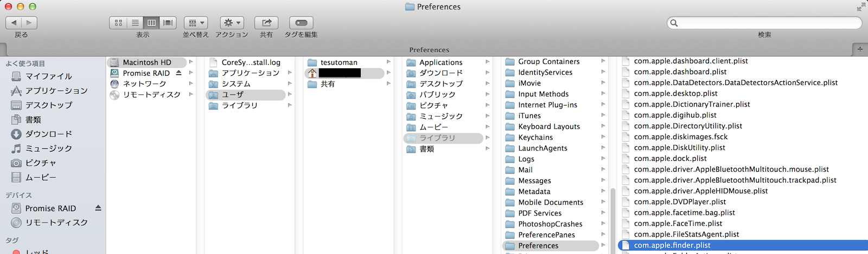Click the edit tags button
This screenshot has width=868, height=254.
[x=301, y=23]
